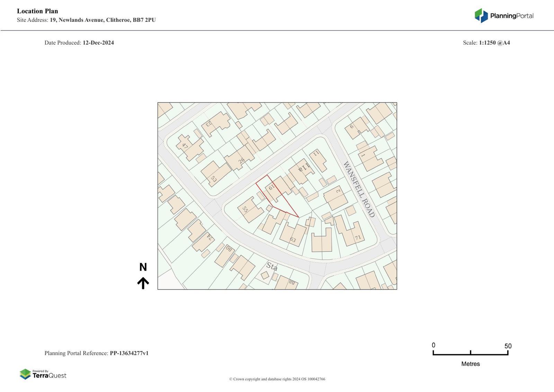The width and height of the screenshot is (554, 392).
Task: Click the PlanningPortal logo icon
Action: coord(481,16)
